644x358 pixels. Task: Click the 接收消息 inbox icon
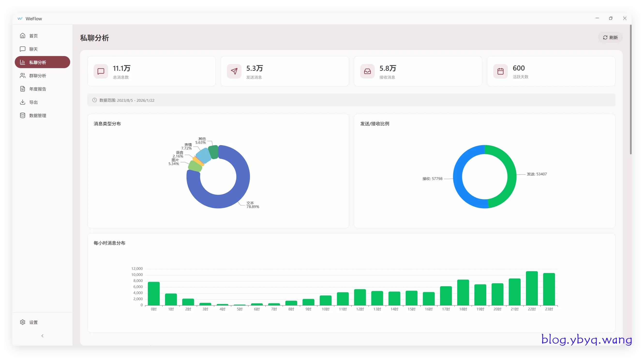[x=367, y=72]
